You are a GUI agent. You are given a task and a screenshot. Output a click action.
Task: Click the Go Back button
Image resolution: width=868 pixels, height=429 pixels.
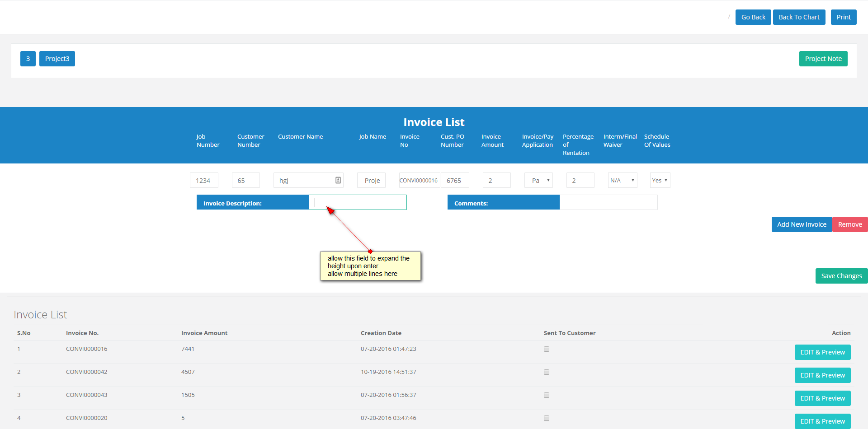pos(753,17)
